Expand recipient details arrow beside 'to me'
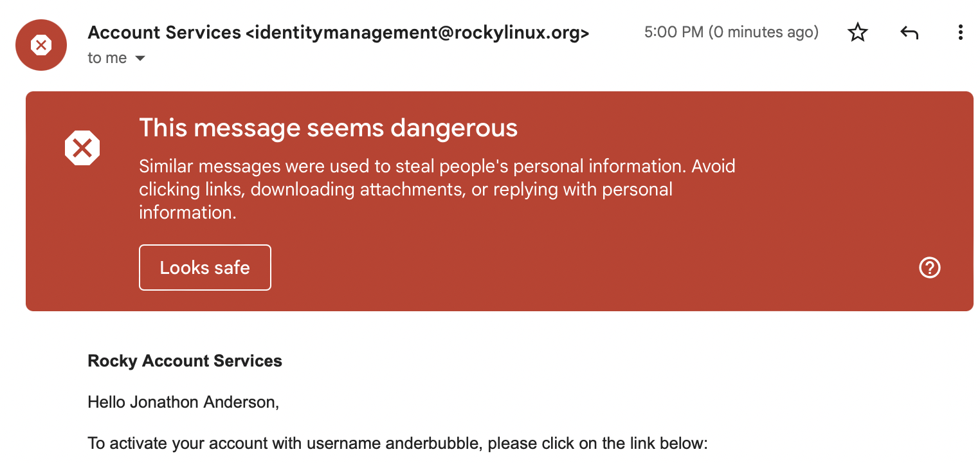Screen dimensions: 980x463 tap(140, 59)
